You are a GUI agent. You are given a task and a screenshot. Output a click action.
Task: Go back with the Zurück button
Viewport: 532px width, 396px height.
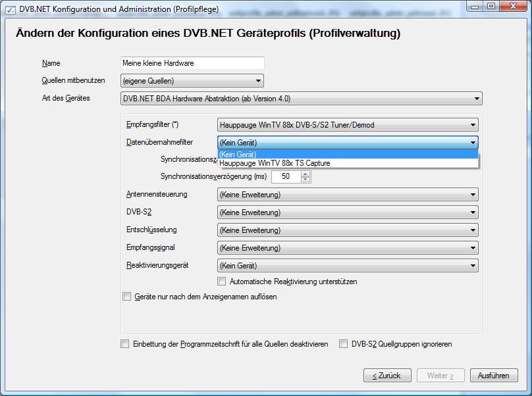click(x=387, y=376)
